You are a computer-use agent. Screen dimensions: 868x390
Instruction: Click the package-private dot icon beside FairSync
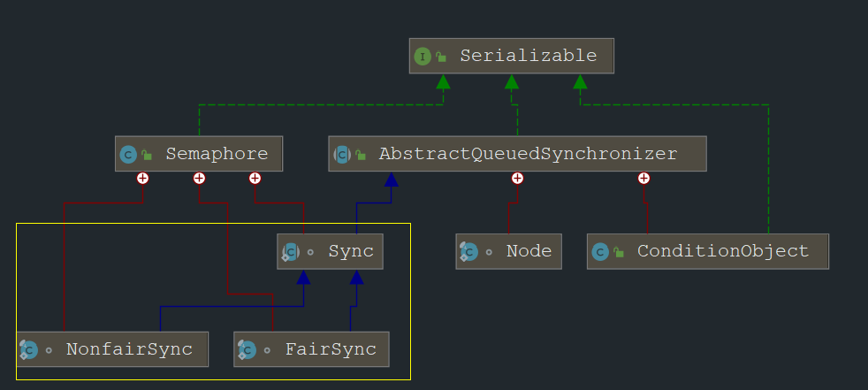pyautogui.click(x=267, y=350)
